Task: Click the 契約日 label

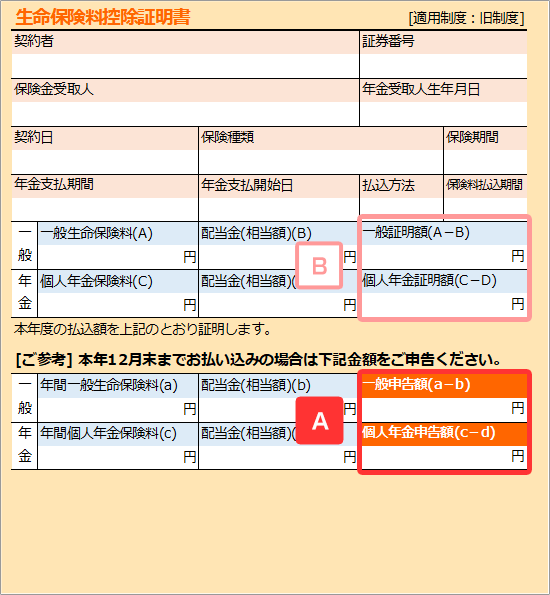Action: [x=34, y=137]
